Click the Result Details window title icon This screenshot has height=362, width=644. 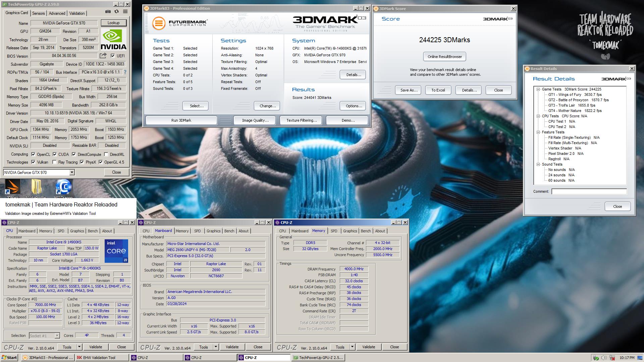[527, 69]
